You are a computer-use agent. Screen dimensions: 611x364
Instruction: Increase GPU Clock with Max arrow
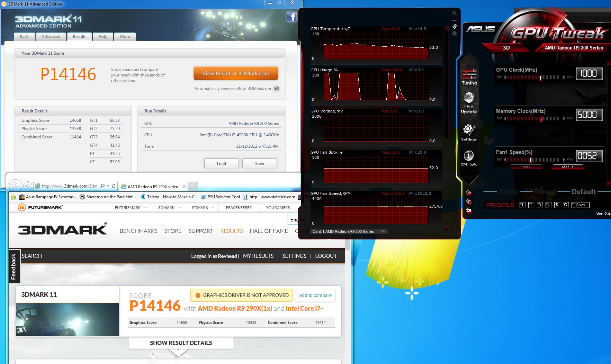564,77
